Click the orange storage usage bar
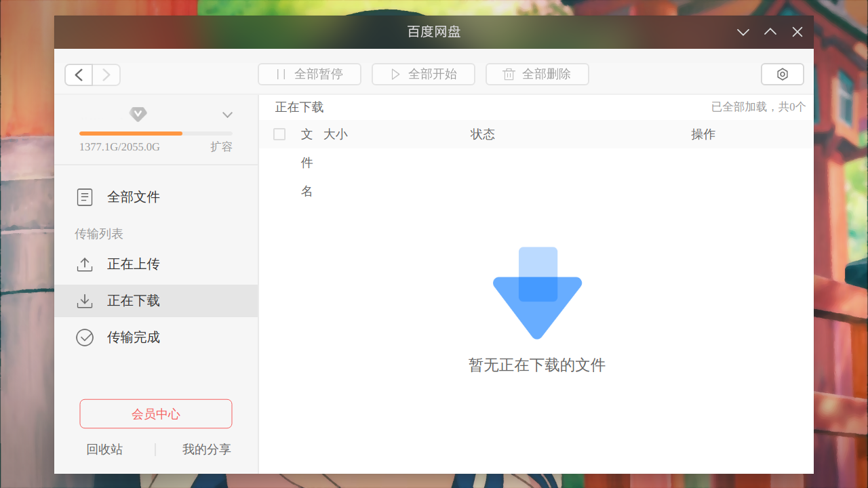Image resolution: width=868 pixels, height=488 pixels. (x=131, y=134)
